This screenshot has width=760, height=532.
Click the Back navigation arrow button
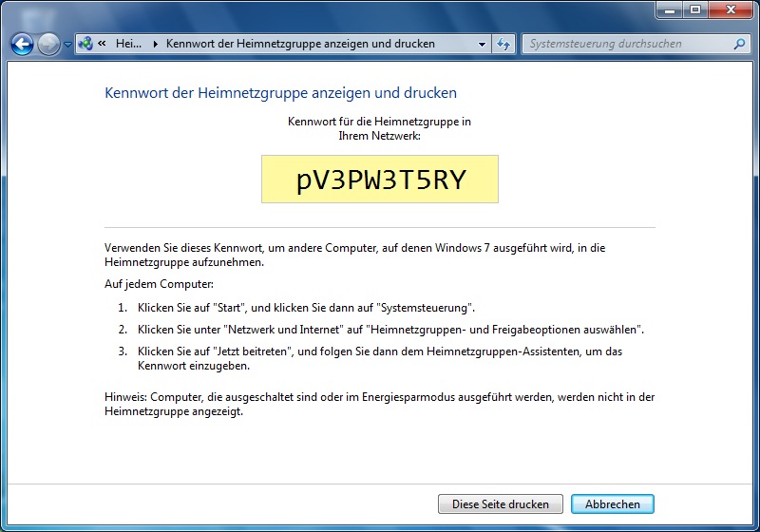click(x=22, y=44)
